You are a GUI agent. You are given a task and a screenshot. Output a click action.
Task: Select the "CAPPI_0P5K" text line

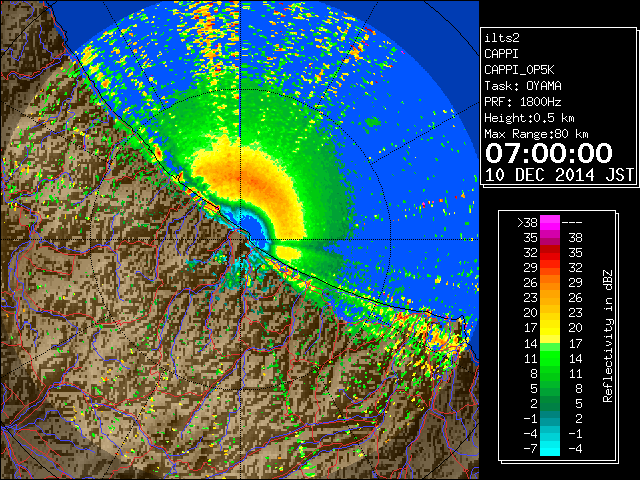[519, 70]
